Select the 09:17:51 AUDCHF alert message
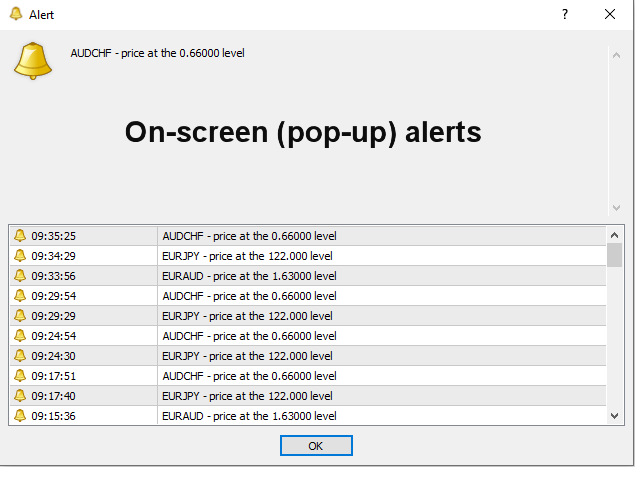 coord(249,376)
